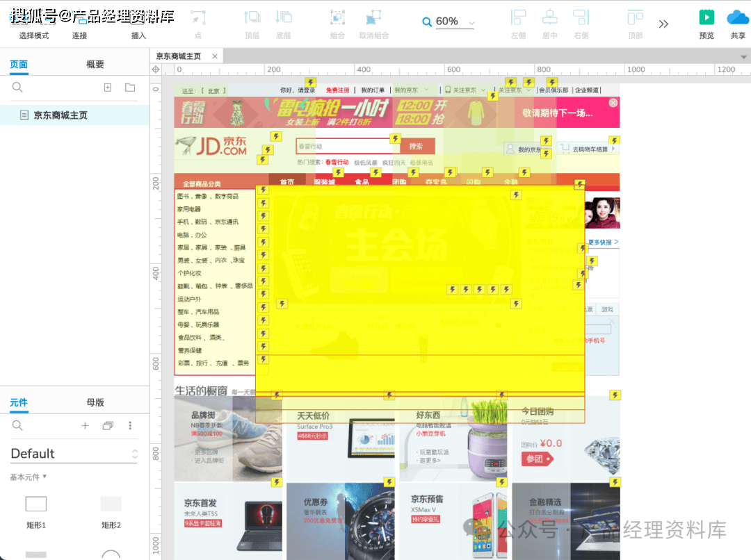Click the 共享 cloud share icon
Image resolution: width=751 pixels, height=560 pixels.
738,25
